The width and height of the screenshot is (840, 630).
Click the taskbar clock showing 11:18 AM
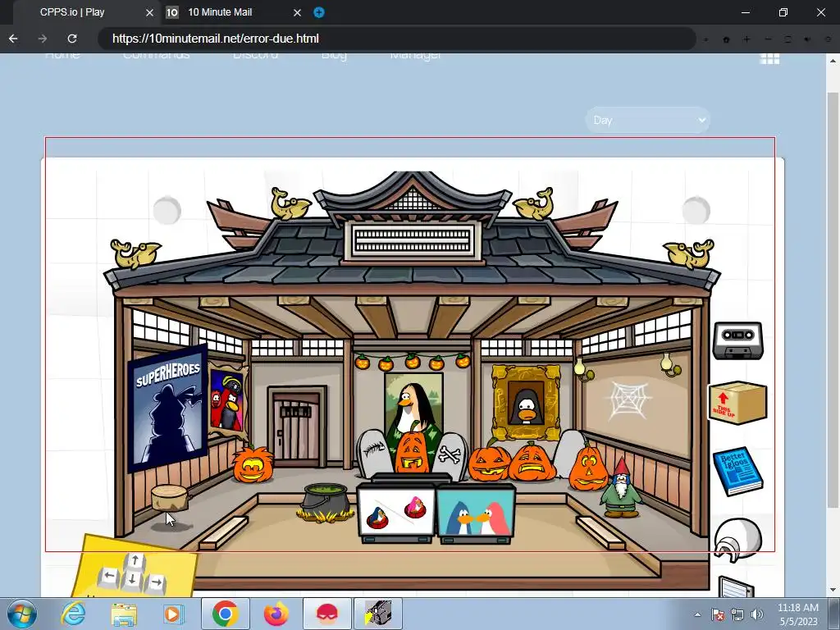tap(798, 614)
